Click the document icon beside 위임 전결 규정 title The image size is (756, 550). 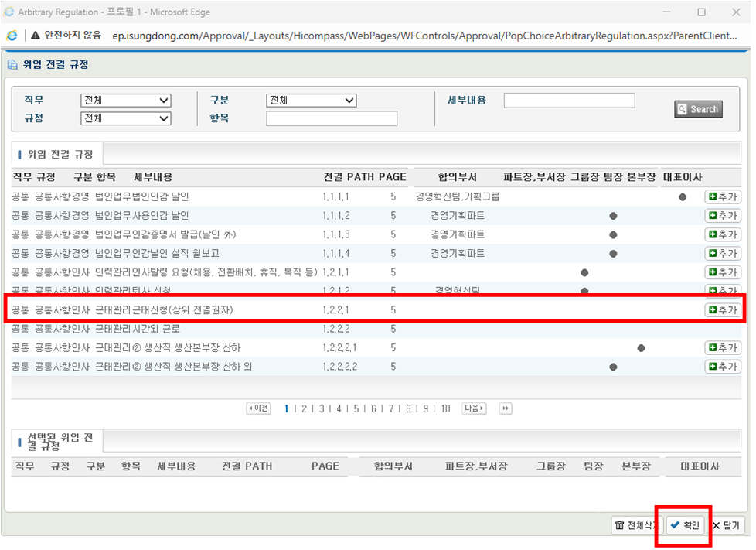click(x=13, y=64)
